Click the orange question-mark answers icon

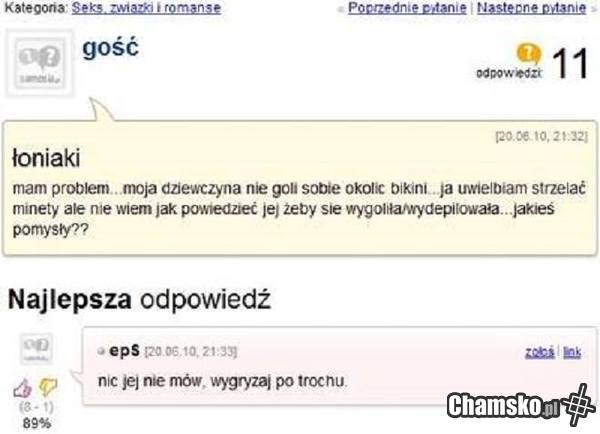[529, 54]
